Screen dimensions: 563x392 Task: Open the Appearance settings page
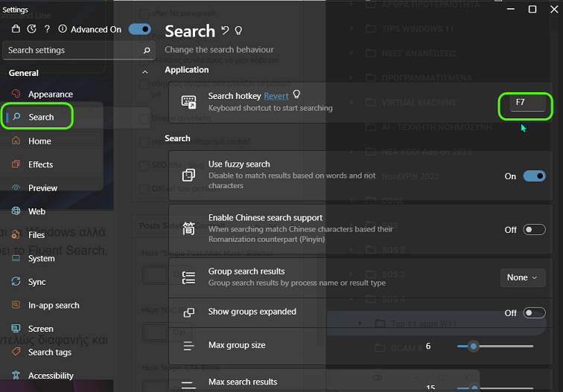[51, 94]
